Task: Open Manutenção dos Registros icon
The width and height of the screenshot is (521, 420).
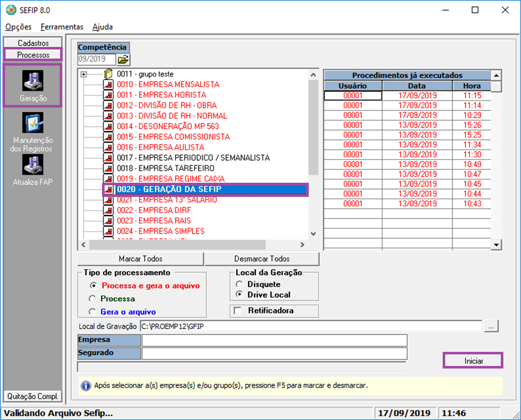Action: pos(32,123)
